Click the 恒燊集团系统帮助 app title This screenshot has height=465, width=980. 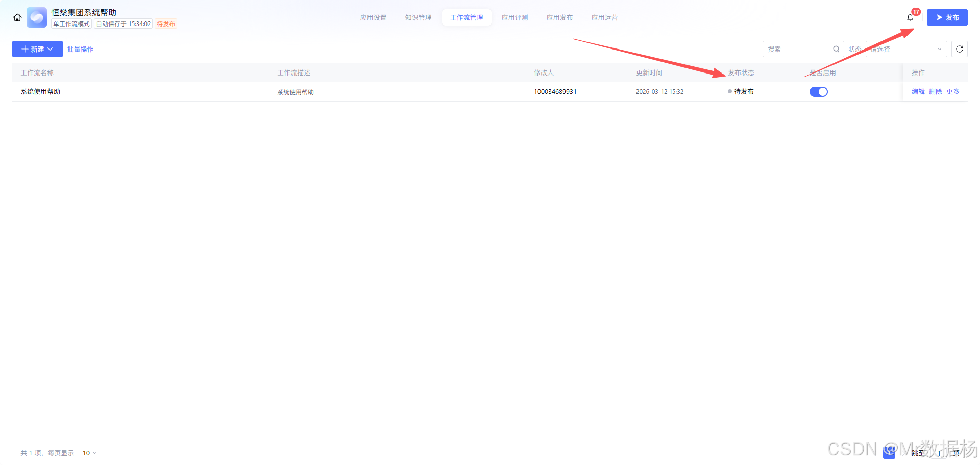tap(84, 12)
